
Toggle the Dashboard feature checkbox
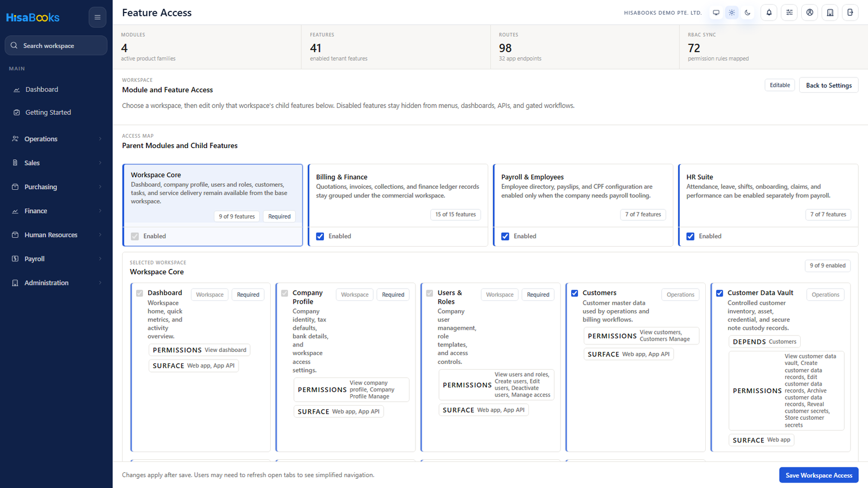coord(139,293)
